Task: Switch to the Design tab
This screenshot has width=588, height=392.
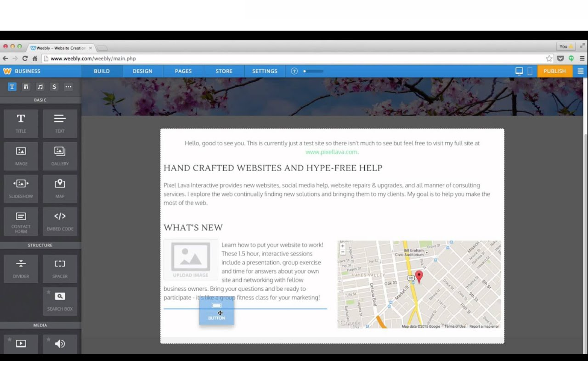Action: 142,71
